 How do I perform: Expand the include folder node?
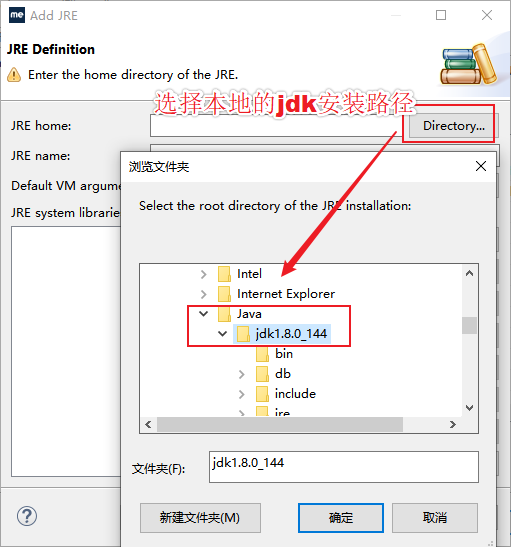point(242,394)
